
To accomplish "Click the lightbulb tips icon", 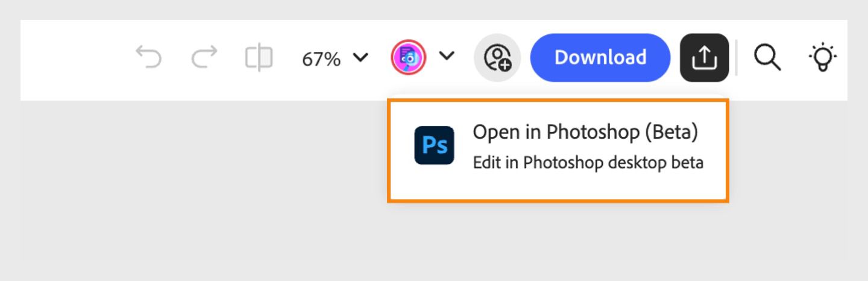I will (x=823, y=58).
